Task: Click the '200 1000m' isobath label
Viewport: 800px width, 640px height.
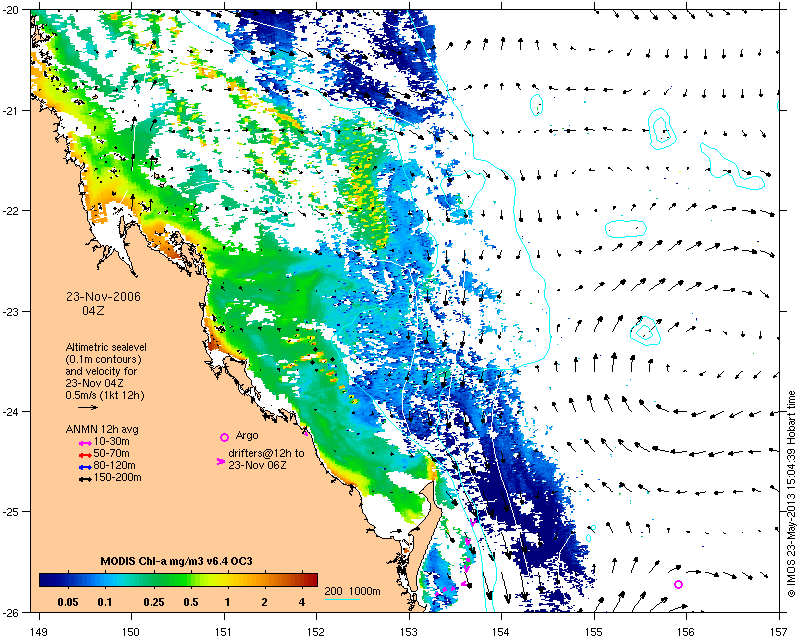Action: click(353, 592)
